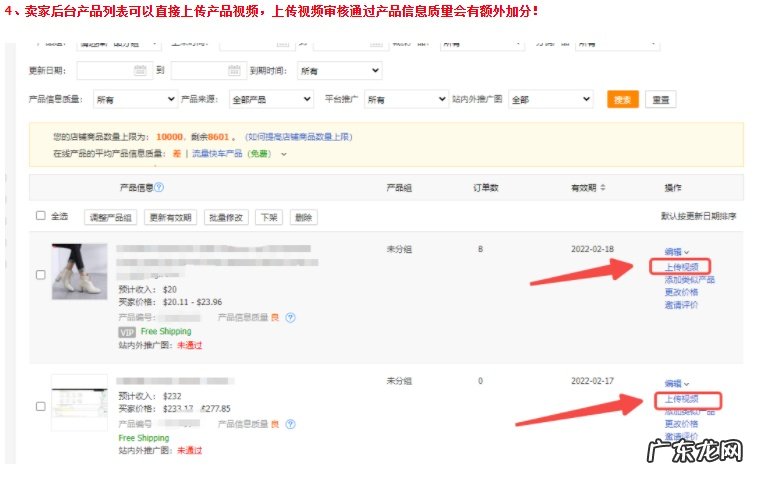
Task: Open 到期时间 dropdown
Action: click(x=339, y=71)
